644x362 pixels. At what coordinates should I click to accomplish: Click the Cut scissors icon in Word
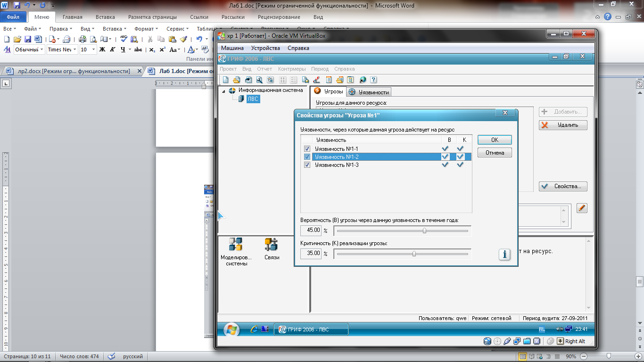pos(150,39)
